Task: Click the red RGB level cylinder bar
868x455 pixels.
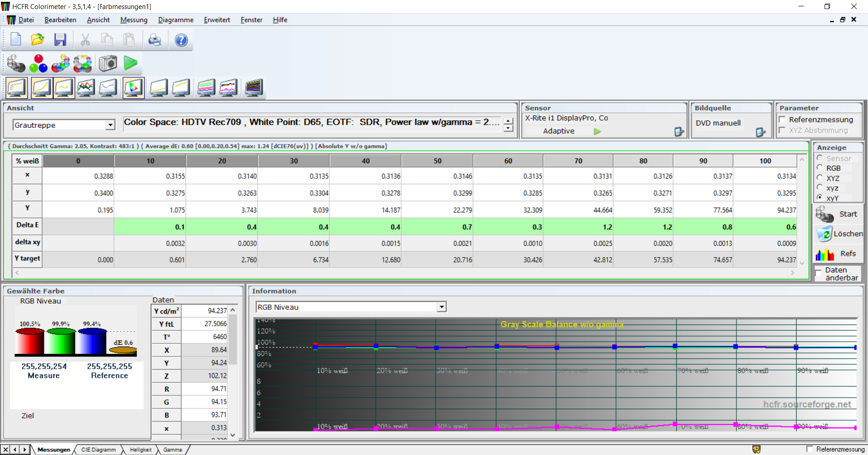Action: click(30, 342)
